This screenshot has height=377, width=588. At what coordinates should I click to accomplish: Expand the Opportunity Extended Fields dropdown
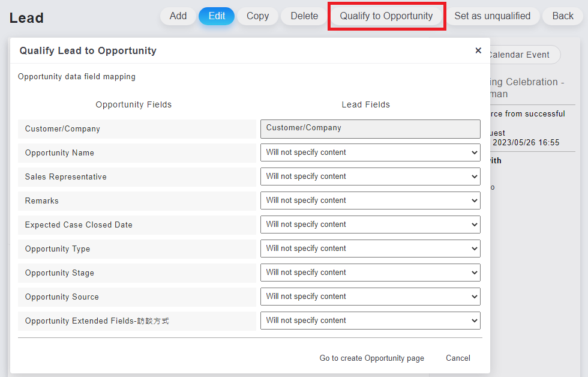[370, 321]
